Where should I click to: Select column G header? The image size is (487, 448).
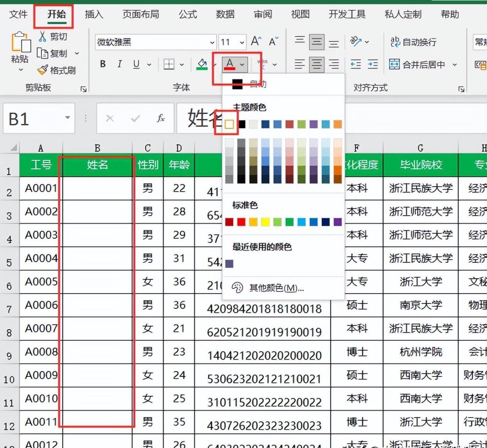click(x=420, y=148)
